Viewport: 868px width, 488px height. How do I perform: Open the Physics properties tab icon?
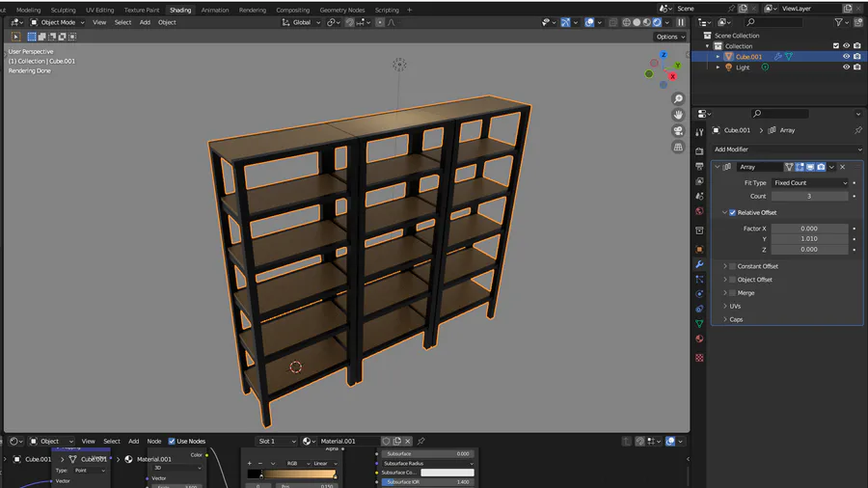click(x=699, y=294)
